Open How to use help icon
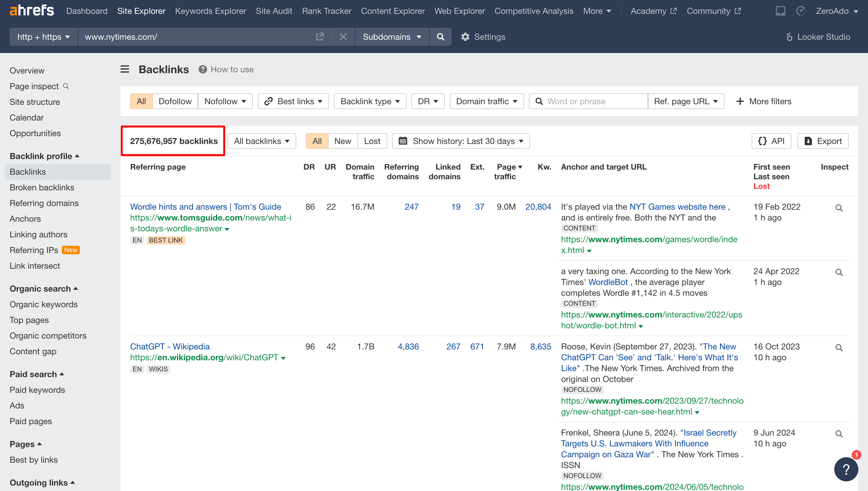The width and height of the screenshot is (868, 491). [203, 70]
